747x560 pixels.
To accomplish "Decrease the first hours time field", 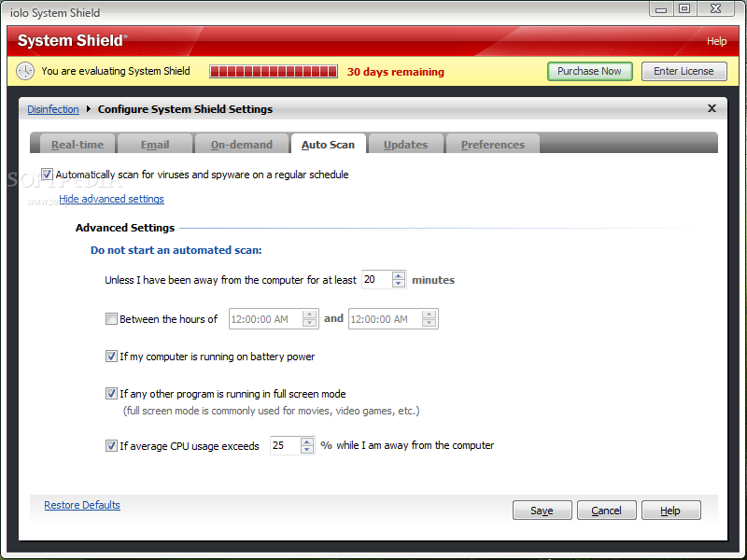I will click(310, 323).
